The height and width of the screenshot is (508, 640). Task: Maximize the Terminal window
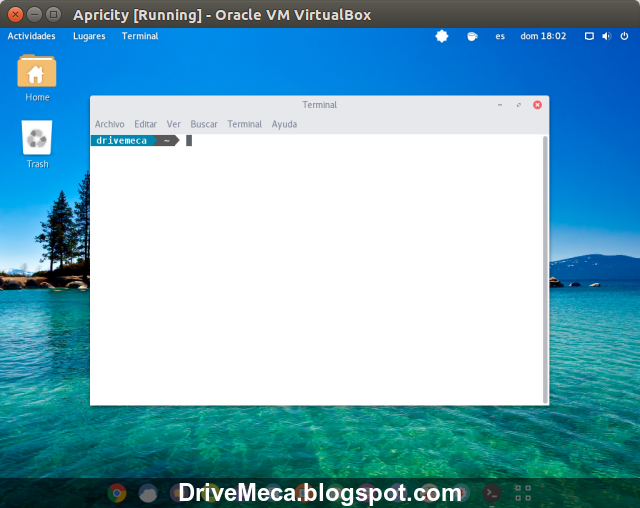click(518, 105)
